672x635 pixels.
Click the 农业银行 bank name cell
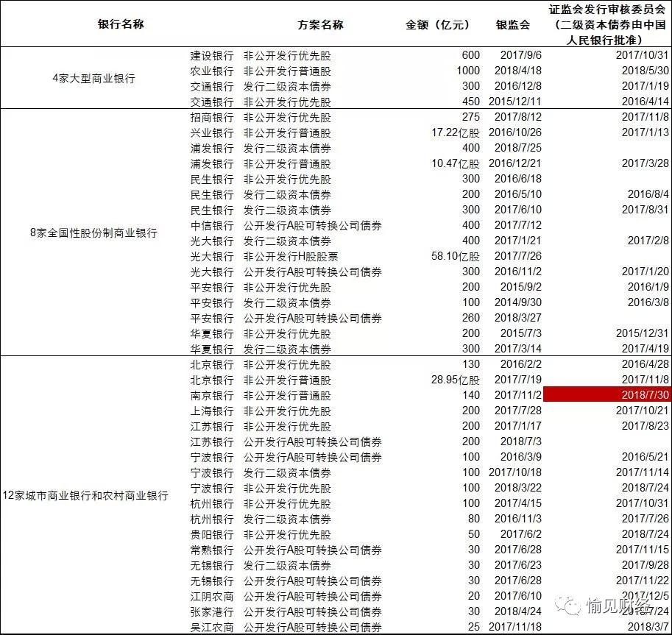click(x=212, y=71)
